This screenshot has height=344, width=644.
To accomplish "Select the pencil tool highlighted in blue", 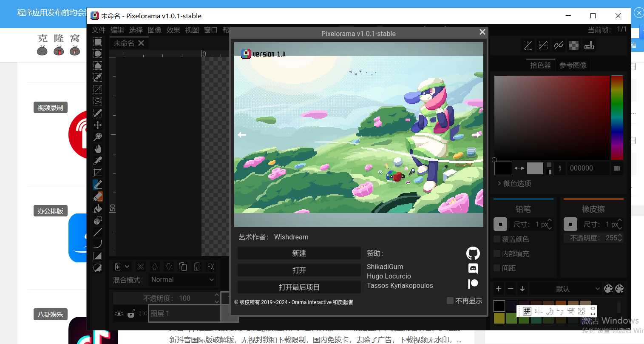I will point(98,185).
